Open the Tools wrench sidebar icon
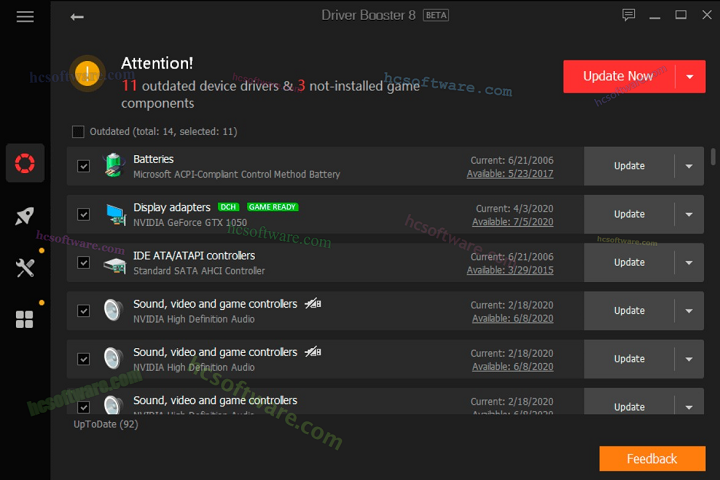 tap(25, 268)
